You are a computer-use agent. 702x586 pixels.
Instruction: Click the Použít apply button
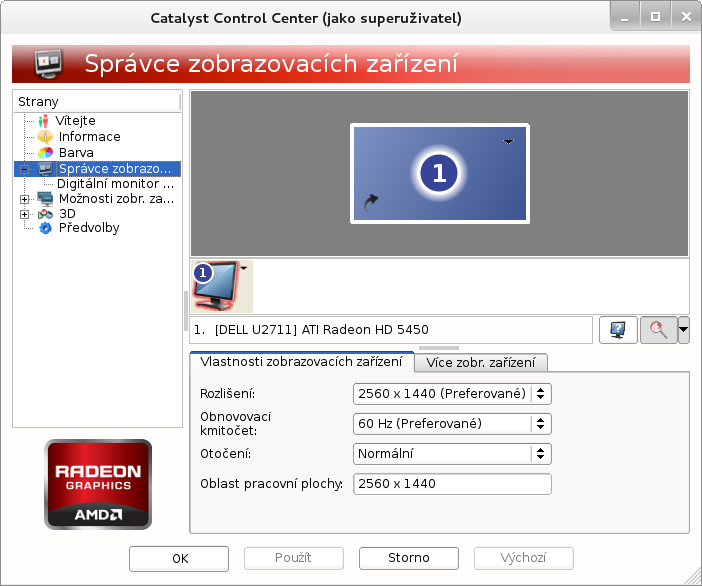point(294,558)
